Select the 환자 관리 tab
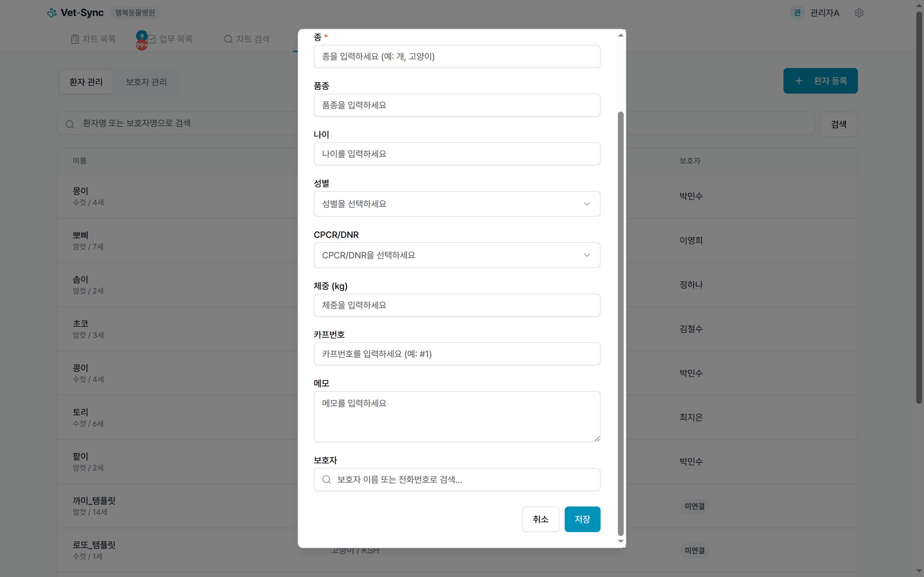The image size is (924, 577). 86,82
